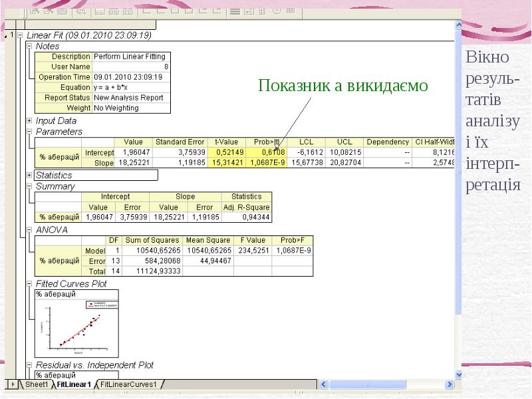The height and width of the screenshot is (399, 532).
Task: Collapse the Linear Fit root node
Action: 20,36
